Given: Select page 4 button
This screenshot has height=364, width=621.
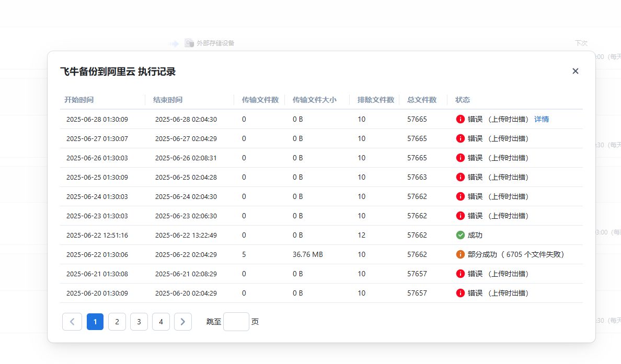Looking at the screenshot, I should coord(161,322).
